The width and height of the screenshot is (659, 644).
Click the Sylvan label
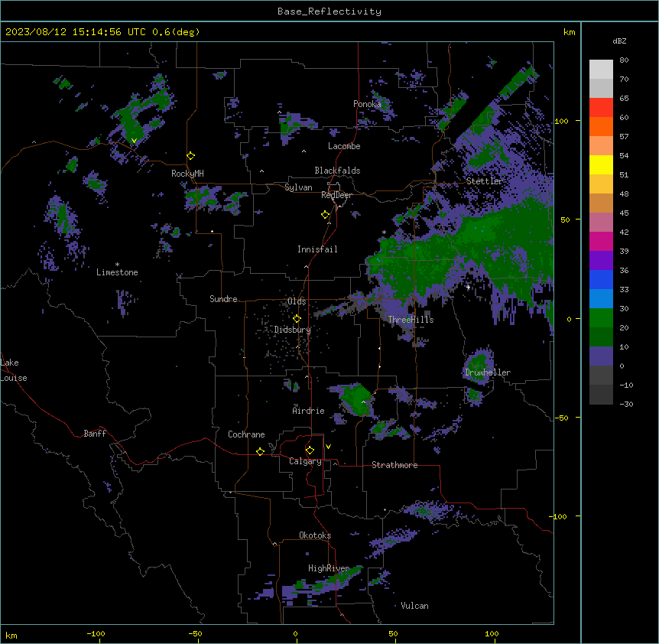(298, 187)
